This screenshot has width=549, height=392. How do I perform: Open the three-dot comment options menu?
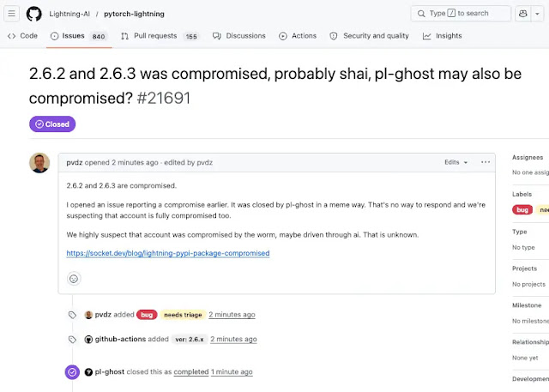click(486, 162)
